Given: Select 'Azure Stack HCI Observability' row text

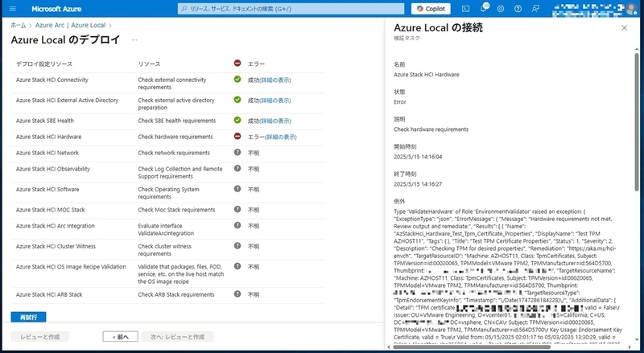Looking at the screenshot, I should [53, 169].
